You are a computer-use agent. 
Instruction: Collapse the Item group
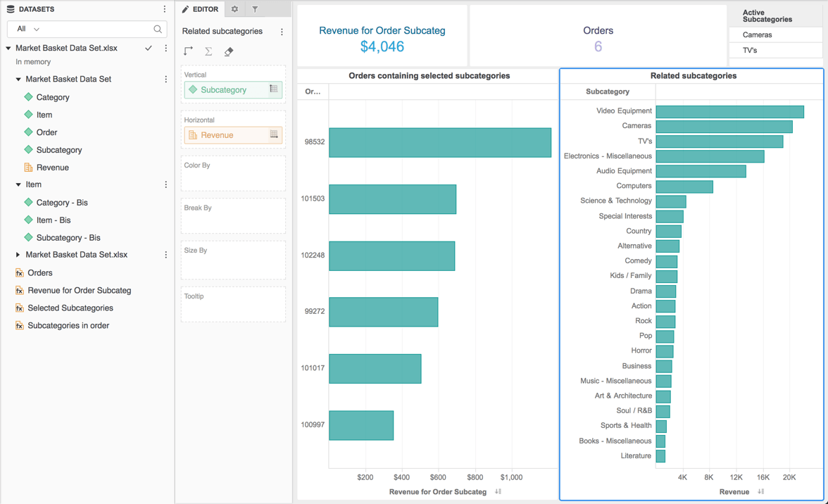tap(18, 184)
